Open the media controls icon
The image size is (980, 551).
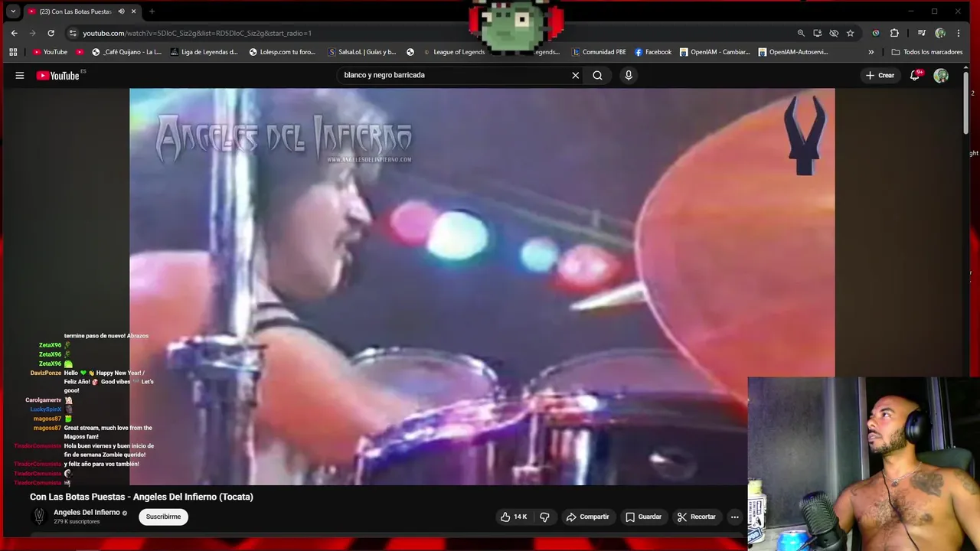922,33
